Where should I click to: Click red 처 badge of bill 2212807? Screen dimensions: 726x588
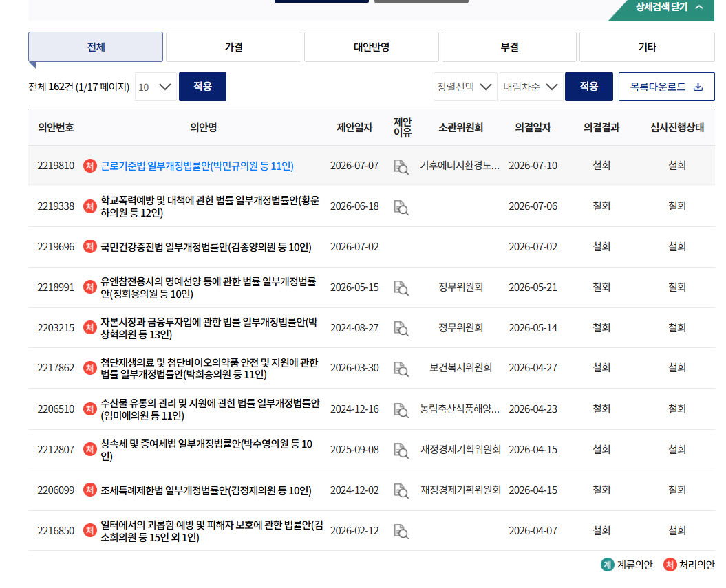point(90,449)
